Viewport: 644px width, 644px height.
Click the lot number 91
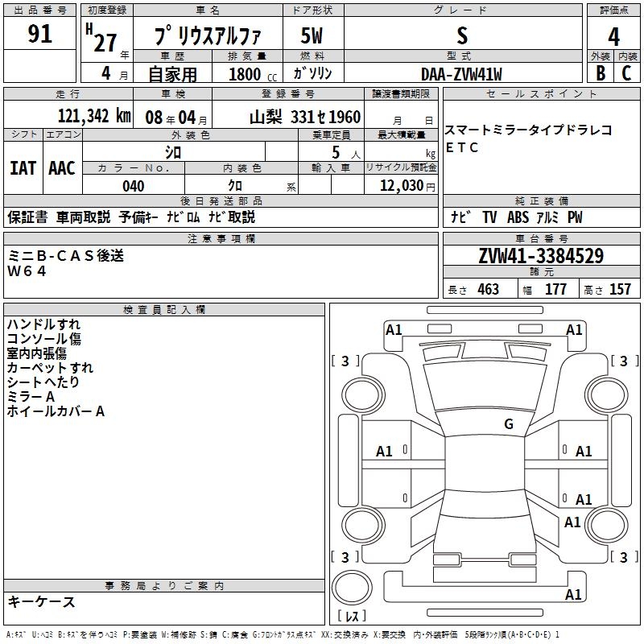[39, 33]
